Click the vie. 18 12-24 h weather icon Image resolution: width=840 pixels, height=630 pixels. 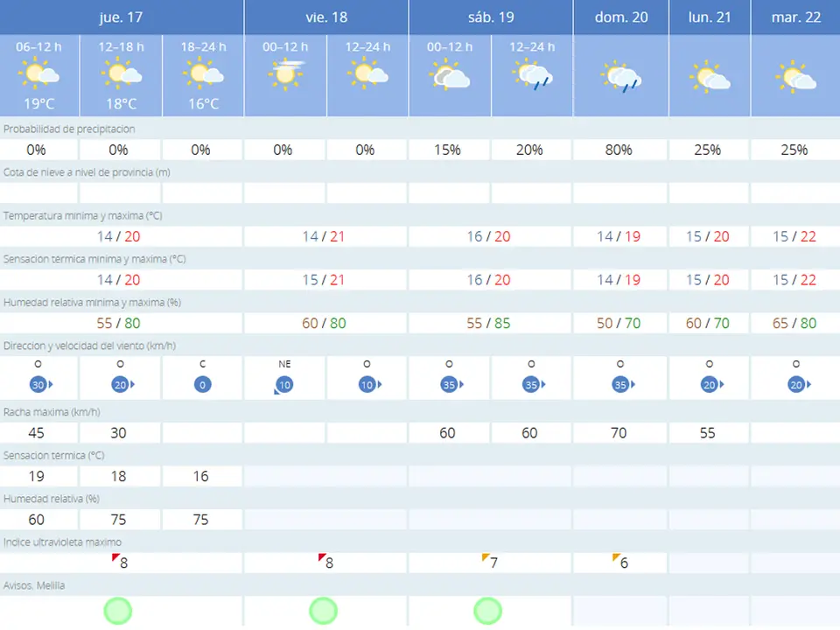click(x=368, y=73)
